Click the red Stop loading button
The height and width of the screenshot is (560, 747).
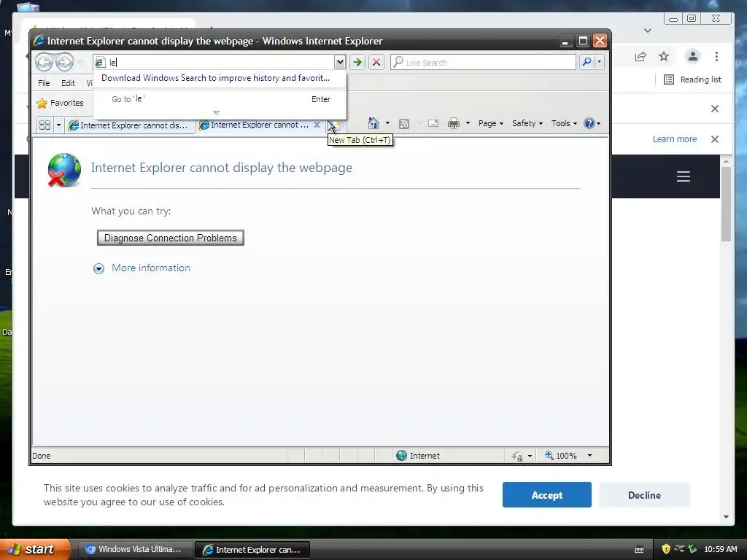[x=376, y=62]
